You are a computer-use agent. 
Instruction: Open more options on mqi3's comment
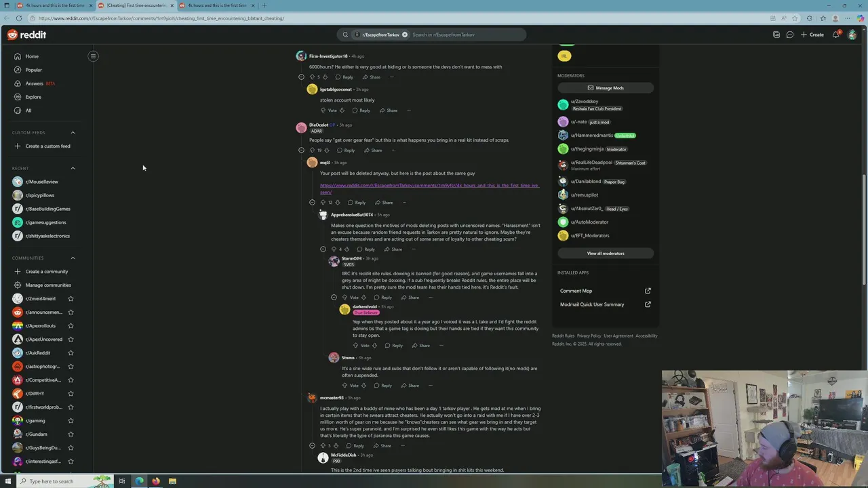click(404, 203)
